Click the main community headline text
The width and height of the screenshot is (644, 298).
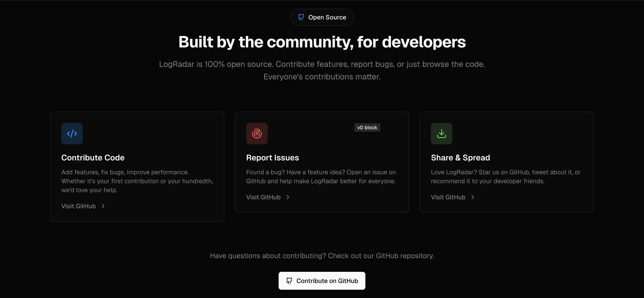click(x=322, y=42)
